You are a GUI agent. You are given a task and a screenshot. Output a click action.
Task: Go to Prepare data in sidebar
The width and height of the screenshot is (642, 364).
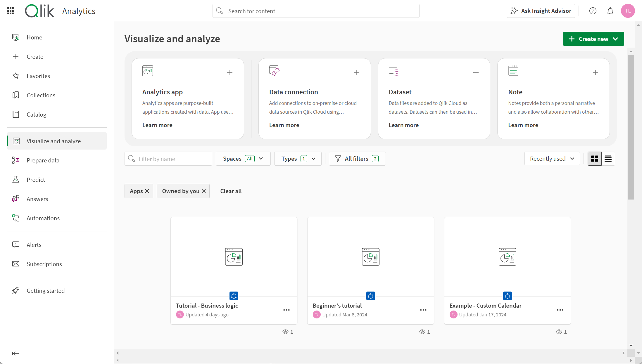(43, 160)
